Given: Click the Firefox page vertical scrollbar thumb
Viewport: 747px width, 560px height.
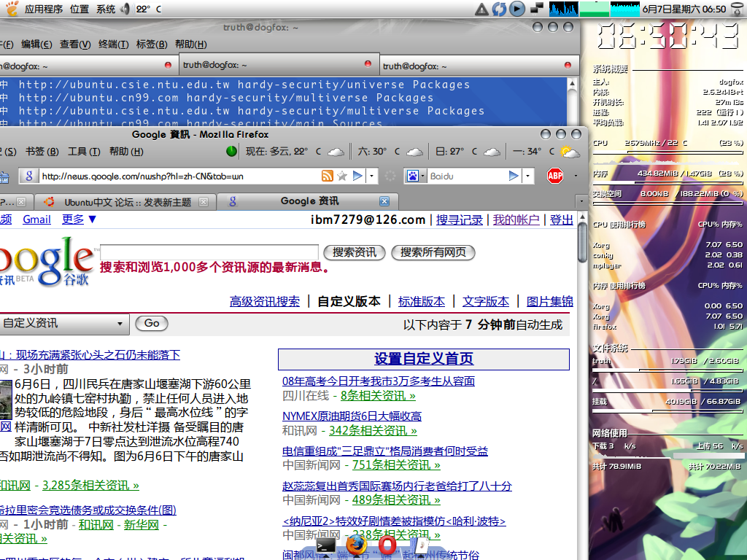Looking at the screenshot, I should tap(582, 242).
